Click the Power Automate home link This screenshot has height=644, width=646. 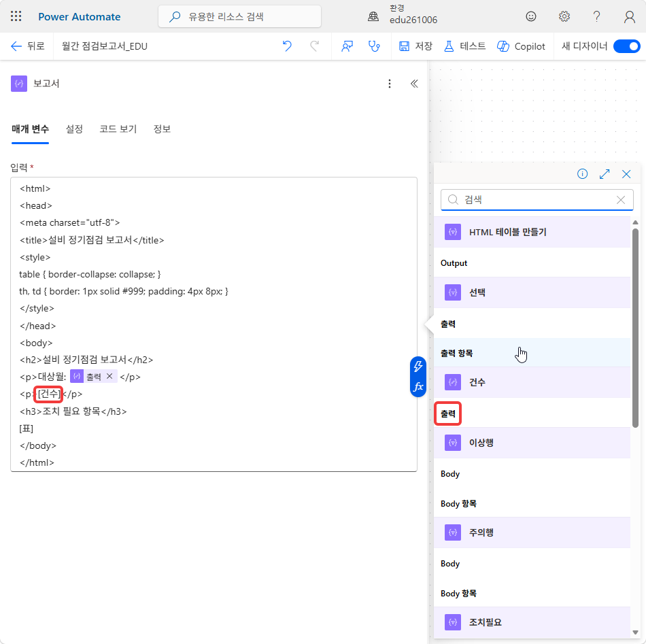coord(79,17)
